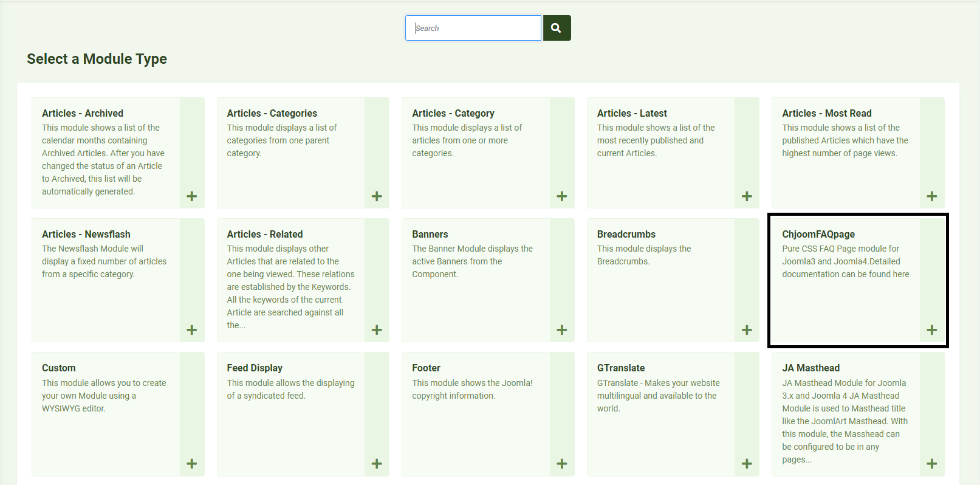Click 'The Newsflash Module will display' description
The width and height of the screenshot is (980, 485).
(104, 261)
